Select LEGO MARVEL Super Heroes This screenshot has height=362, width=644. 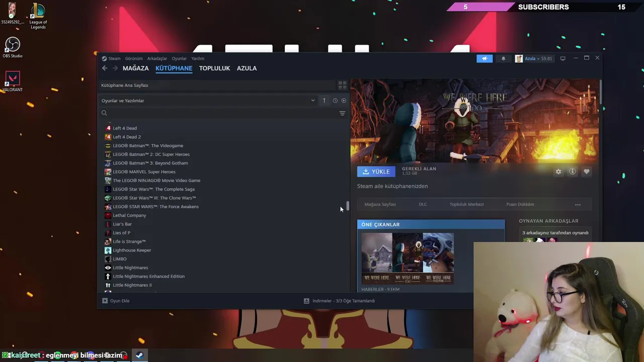point(144,172)
